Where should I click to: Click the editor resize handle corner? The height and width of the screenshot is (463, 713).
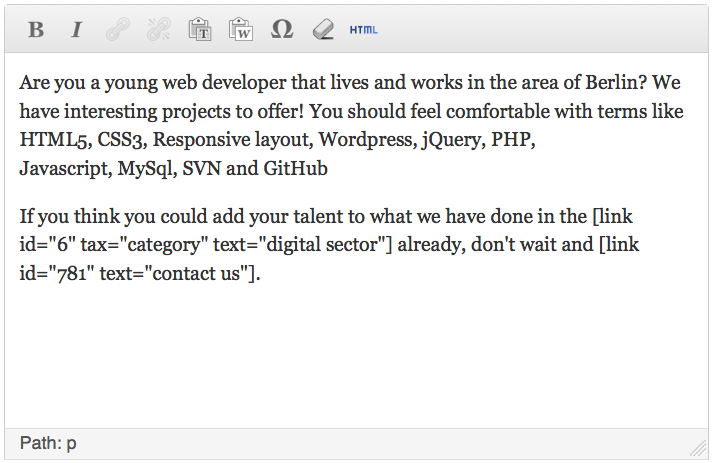[x=698, y=448]
